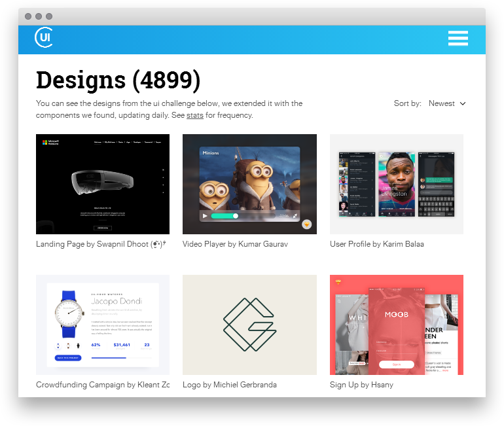
Task: Open the hamburger menu
Action: [458, 38]
